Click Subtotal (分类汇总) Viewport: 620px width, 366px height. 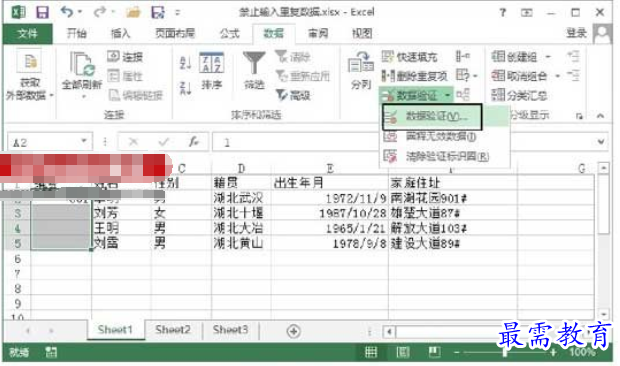[x=519, y=95]
